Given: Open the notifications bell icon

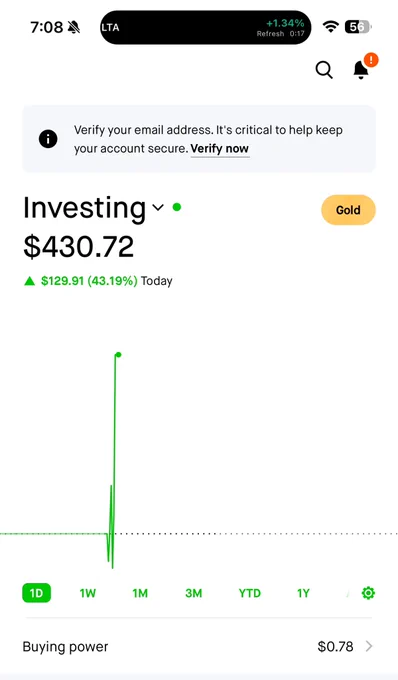Looking at the screenshot, I should click(x=361, y=70).
